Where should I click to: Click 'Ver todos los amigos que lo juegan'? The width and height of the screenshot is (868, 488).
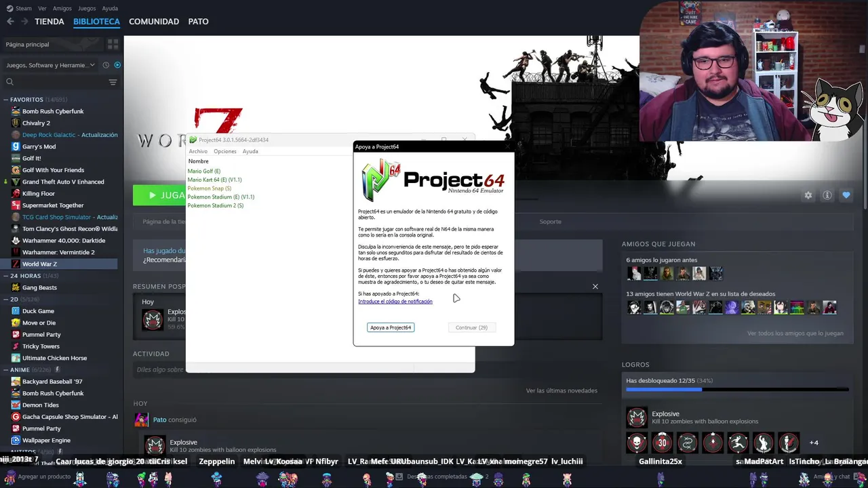(795, 333)
